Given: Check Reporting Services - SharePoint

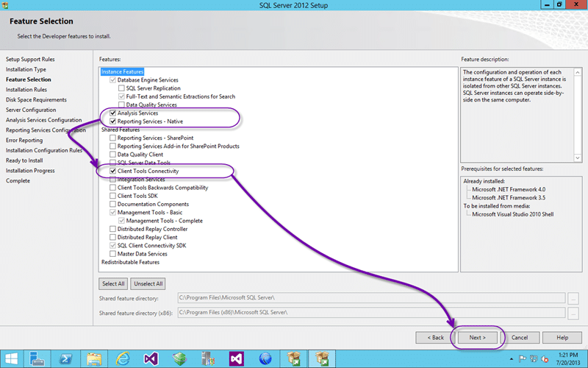Looking at the screenshot, I should (112, 138).
